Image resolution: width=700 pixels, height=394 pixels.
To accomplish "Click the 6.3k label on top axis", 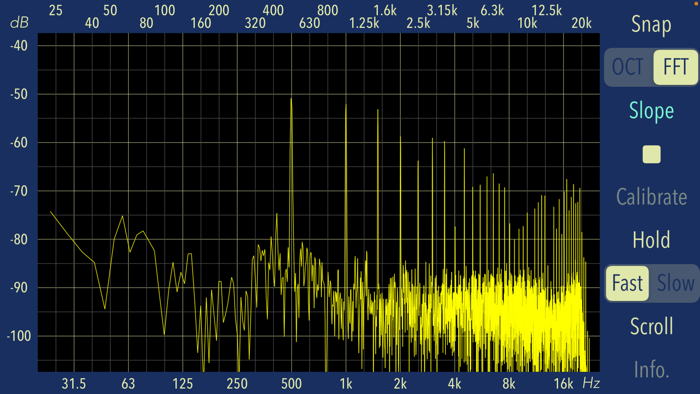I will 492,10.
